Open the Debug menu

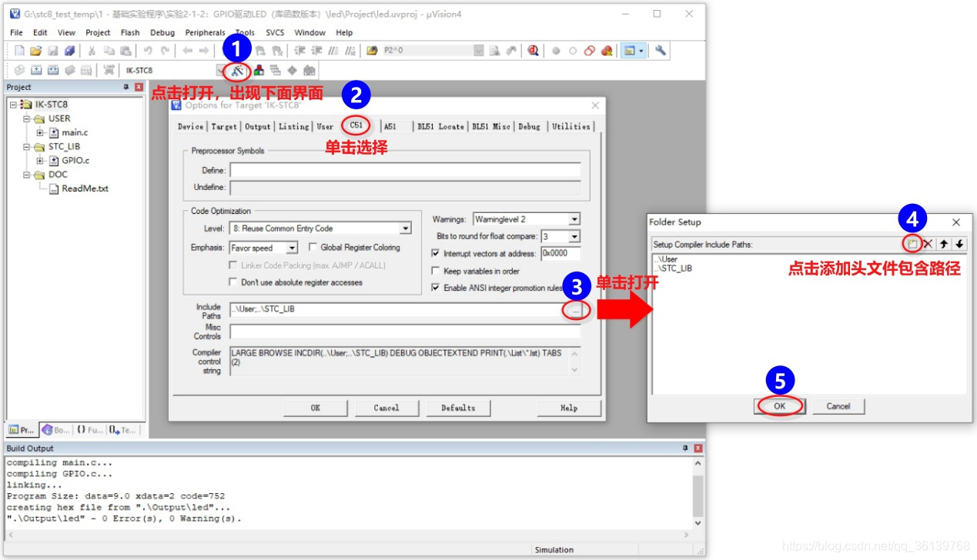click(162, 32)
